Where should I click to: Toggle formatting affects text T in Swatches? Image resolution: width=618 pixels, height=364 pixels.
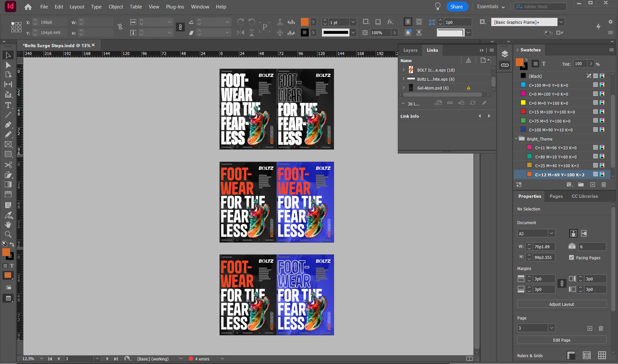click(544, 64)
